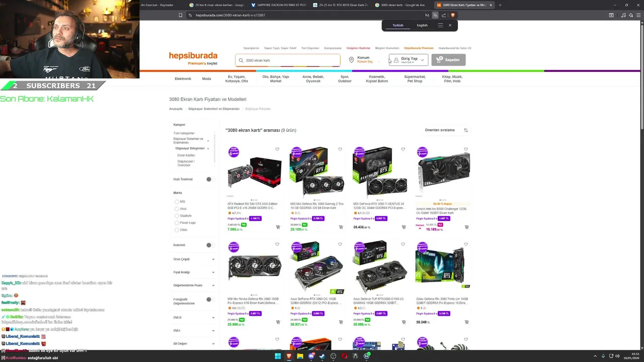Favorite the Zotac Rtx 3080 Trinity
Image resolution: width=644 pixels, height=362 pixels.
pyautogui.click(x=466, y=244)
